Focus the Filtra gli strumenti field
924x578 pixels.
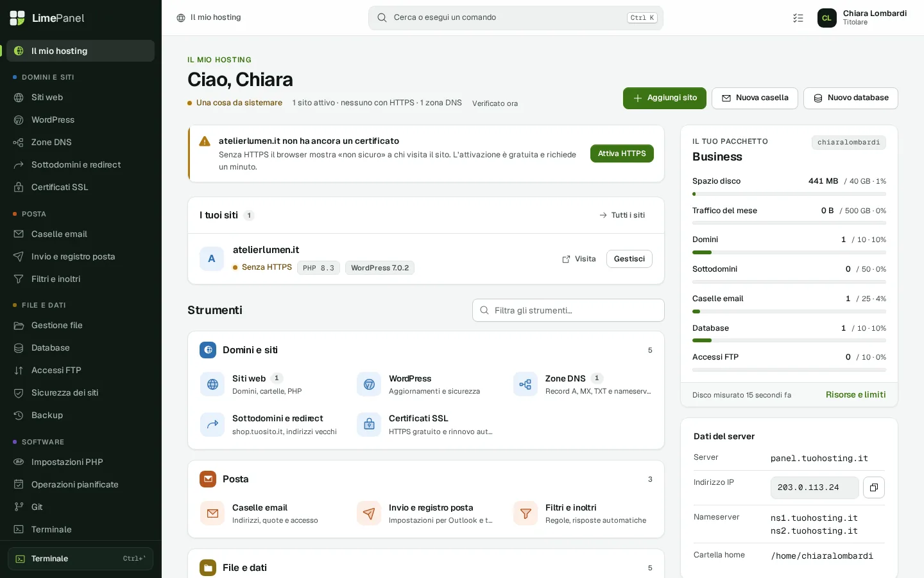click(x=569, y=310)
